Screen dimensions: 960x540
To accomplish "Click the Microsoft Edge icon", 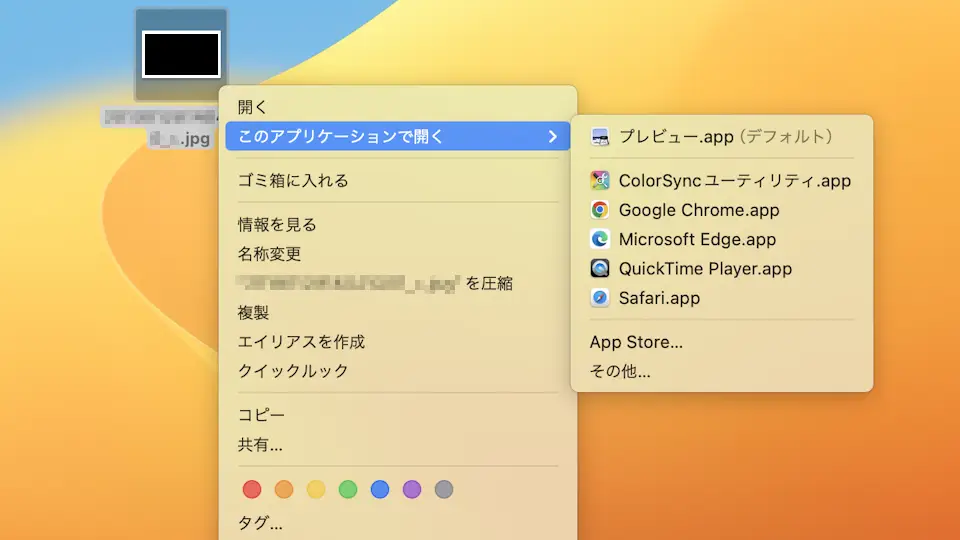I will 600,239.
